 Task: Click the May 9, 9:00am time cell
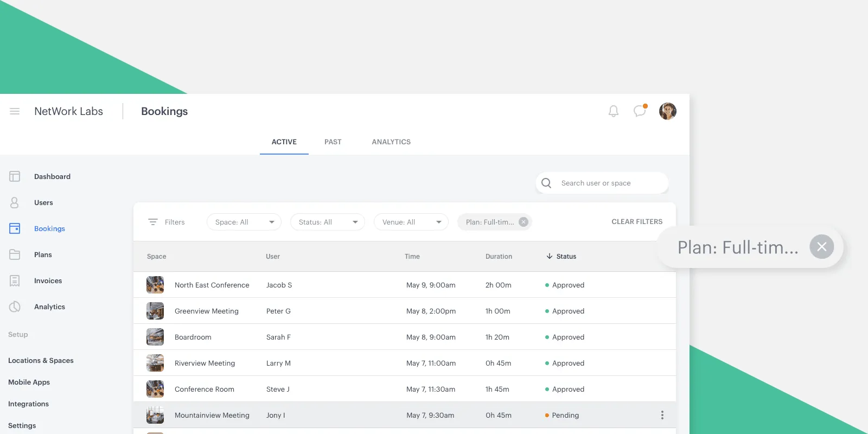pyautogui.click(x=431, y=285)
